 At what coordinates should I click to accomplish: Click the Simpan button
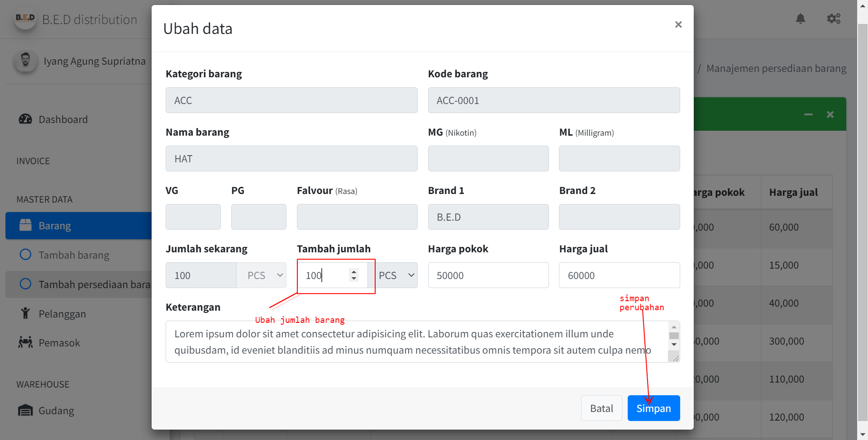[x=653, y=408]
